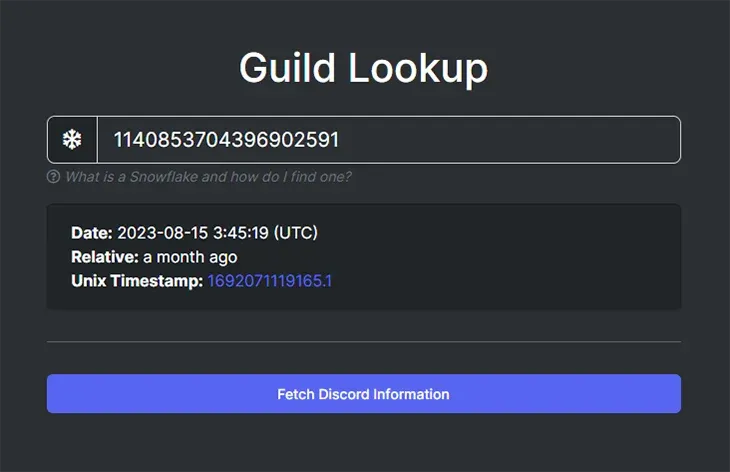Image resolution: width=730 pixels, height=472 pixels.
Task: Click the bold "Relative:" label
Action: (x=105, y=257)
